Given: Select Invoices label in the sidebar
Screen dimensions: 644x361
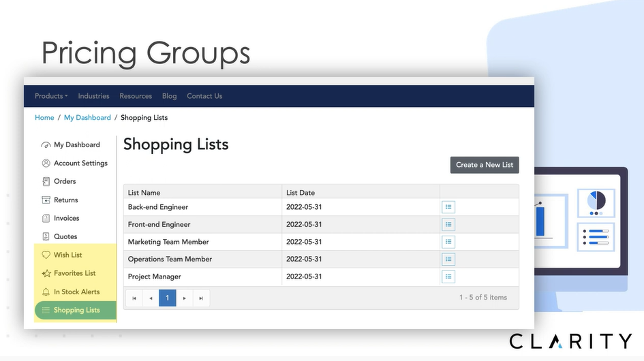Looking at the screenshot, I should 67,218.
